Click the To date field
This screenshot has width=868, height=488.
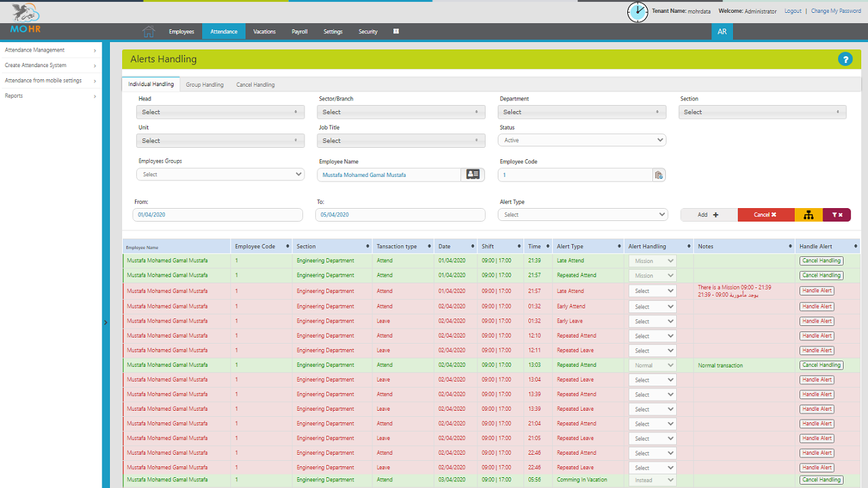click(400, 214)
